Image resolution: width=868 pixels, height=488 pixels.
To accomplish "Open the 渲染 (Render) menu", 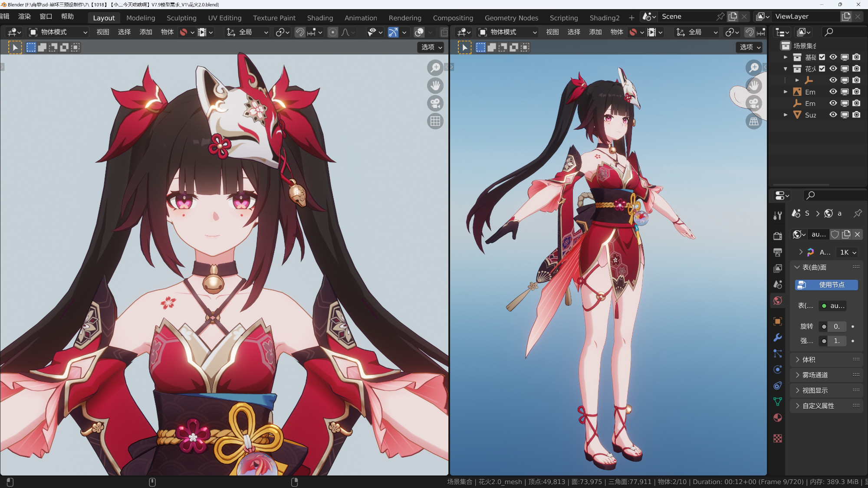I will click(x=24, y=16).
